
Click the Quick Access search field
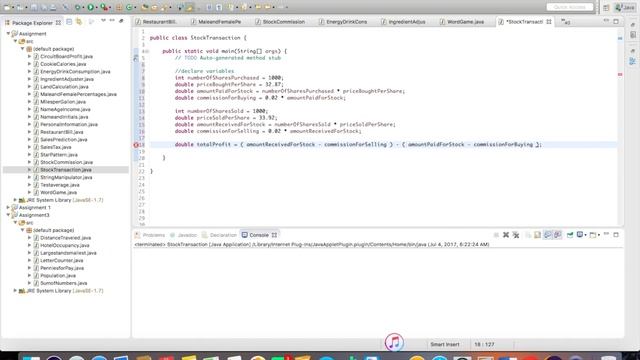pos(570,7)
